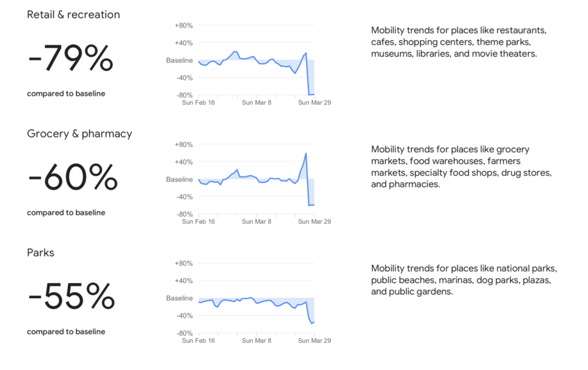
Task: Click the Parks heading
Action: pos(41,252)
